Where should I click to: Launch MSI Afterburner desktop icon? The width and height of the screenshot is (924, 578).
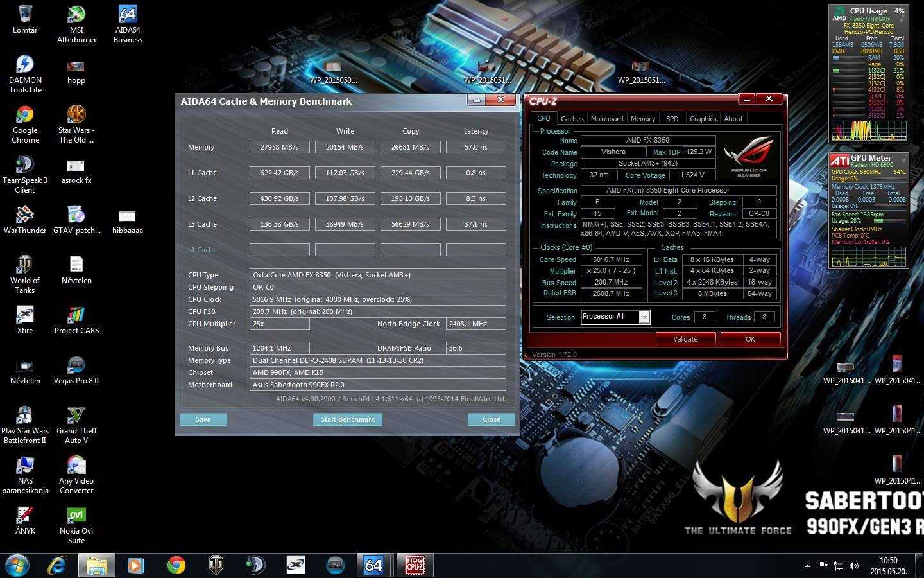coord(76,24)
